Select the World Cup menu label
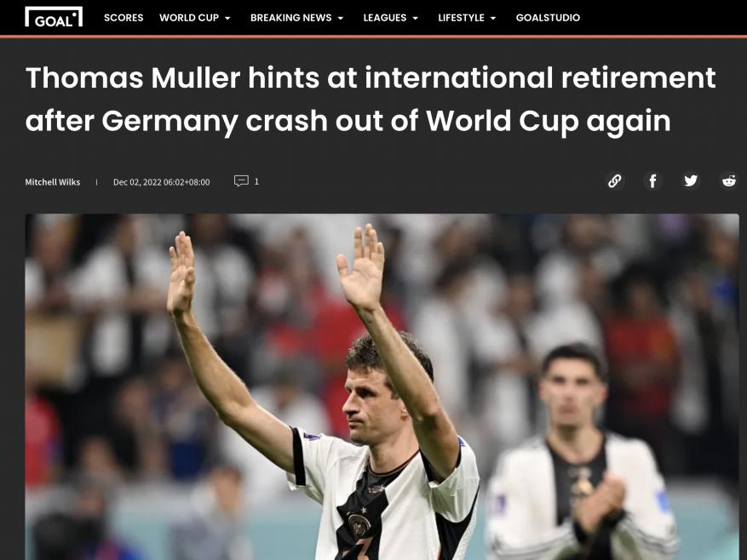The height and width of the screenshot is (560, 747). (x=188, y=18)
